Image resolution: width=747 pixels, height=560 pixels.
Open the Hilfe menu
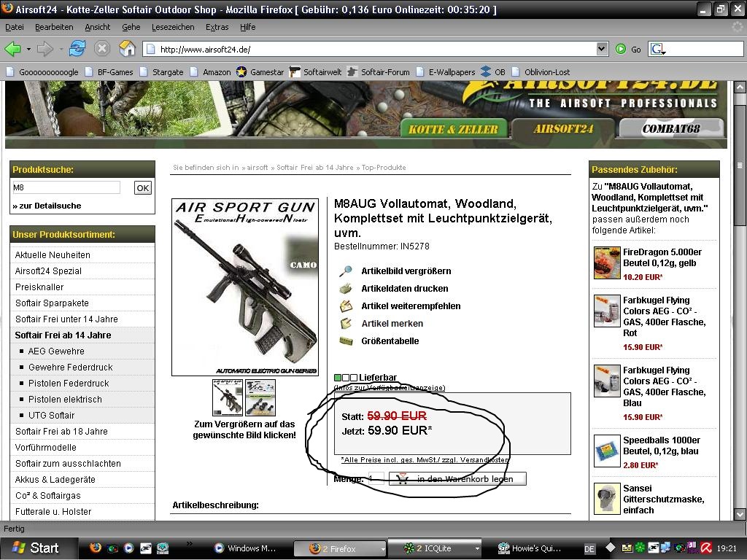click(x=247, y=27)
